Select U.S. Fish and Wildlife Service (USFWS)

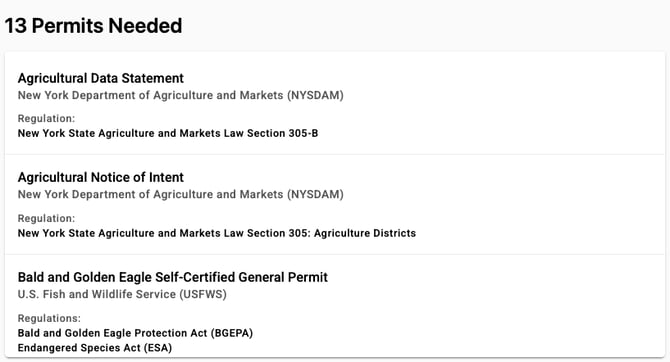pos(122,294)
